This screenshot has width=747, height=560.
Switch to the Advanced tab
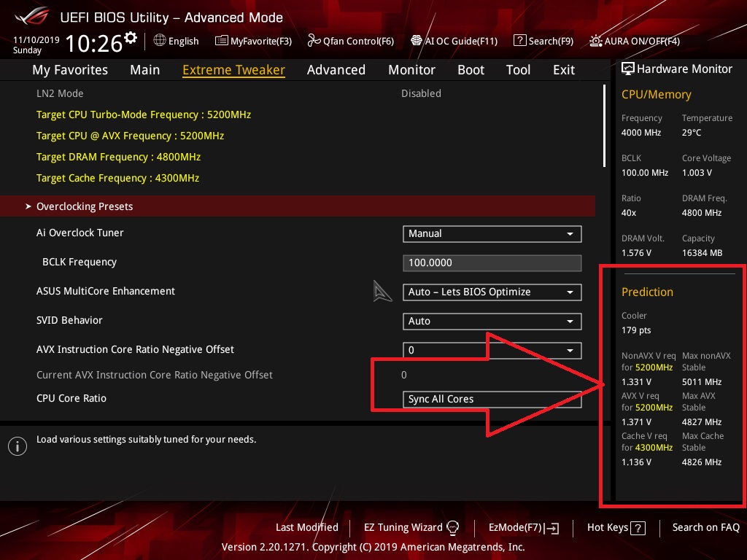(x=336, y=70)
